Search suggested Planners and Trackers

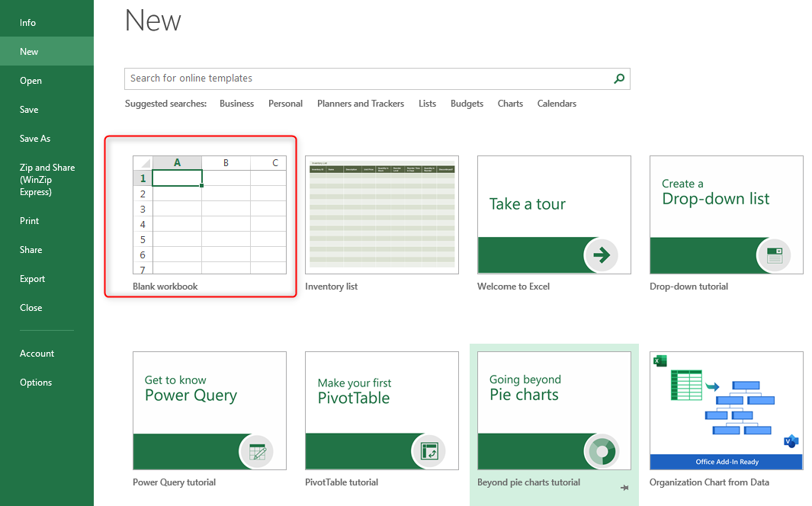(361, 104)
